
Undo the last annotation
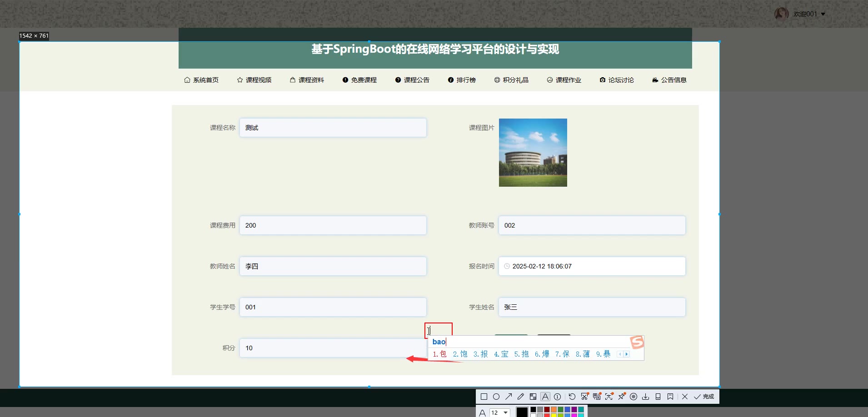572,397
